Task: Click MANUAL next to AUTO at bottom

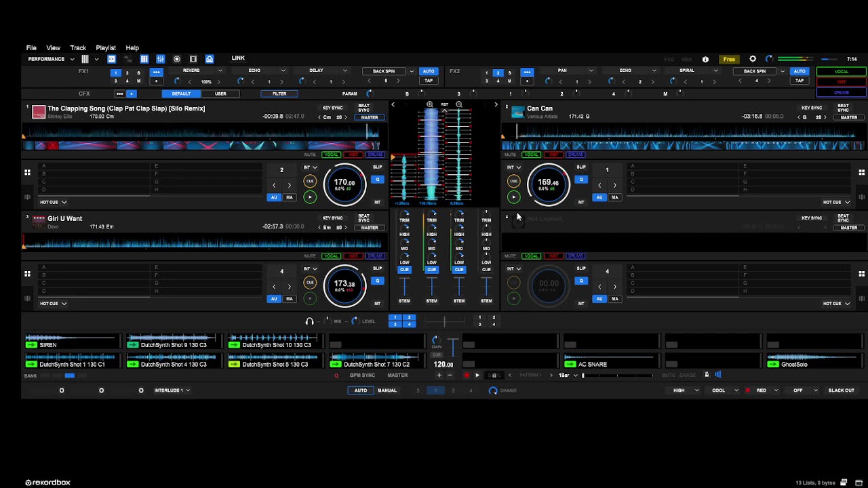Action: pos(387,390)
